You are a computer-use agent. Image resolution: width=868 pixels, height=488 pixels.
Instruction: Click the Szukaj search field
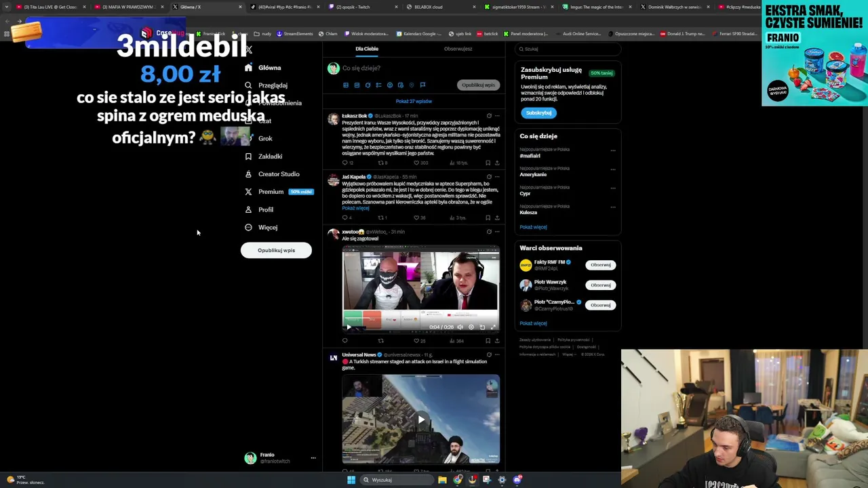click(x=568, y=49)
